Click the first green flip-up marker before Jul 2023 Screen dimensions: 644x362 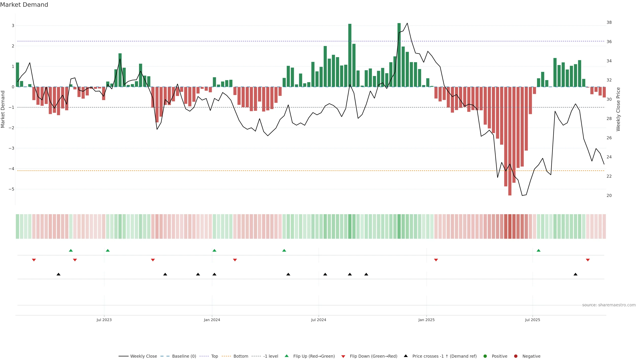(x=71, y=250)
